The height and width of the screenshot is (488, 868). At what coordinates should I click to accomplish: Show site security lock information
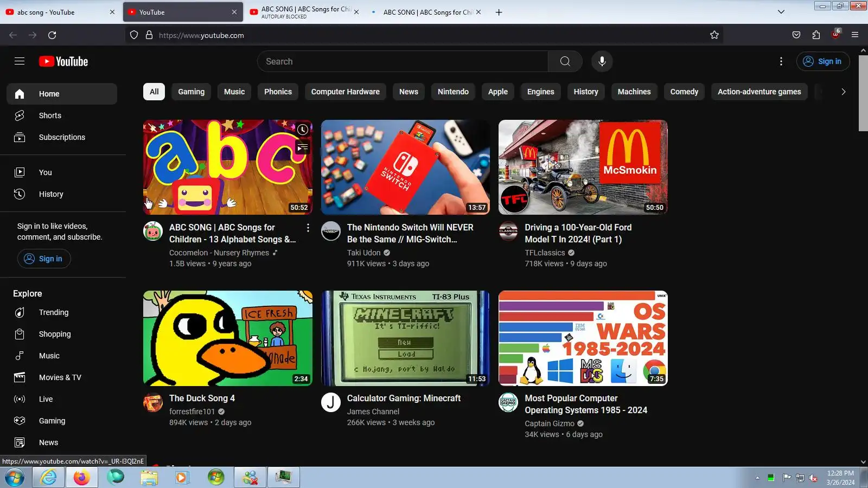[x=149, y=35]
